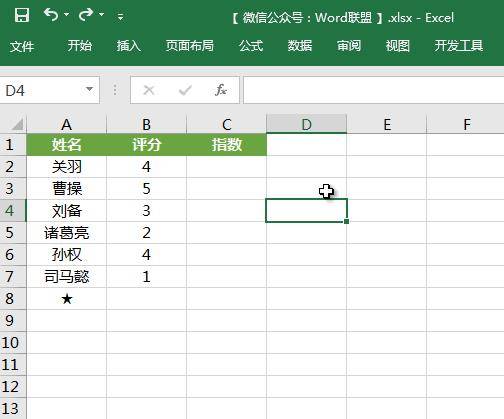504x419 pixels.
Task: Click the cell containing 刘备
Action: (x=67, y=211)
